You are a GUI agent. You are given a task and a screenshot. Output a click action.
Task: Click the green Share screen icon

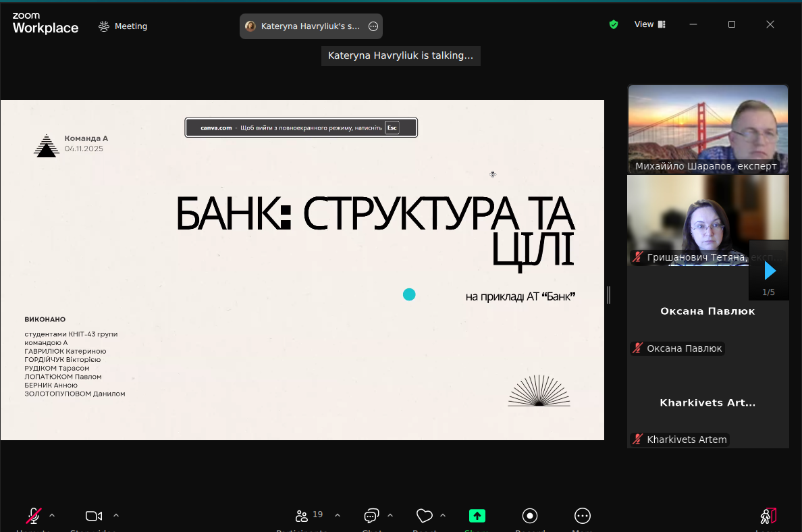coord(477,516)
